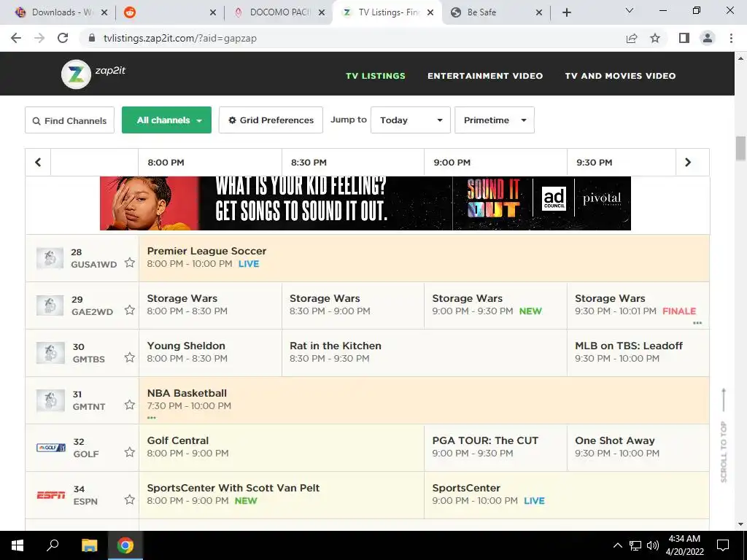Open Storage Wars 8:30 PM episode
This screenshot has height=560, width=747.
click(353, 306)
